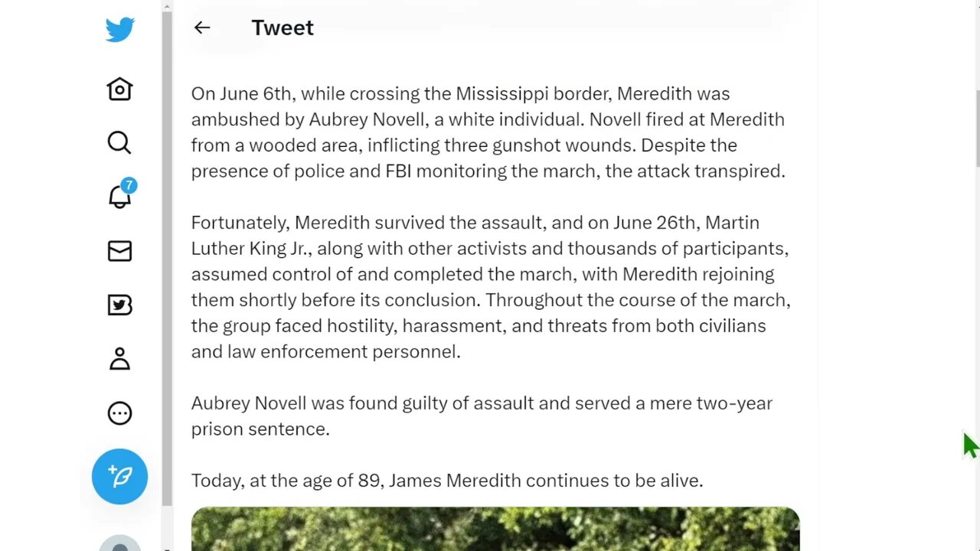The width and height of the screenshot is (980, 551).
Task: Click the Twitter bird logo
Action: coord(119,30)
